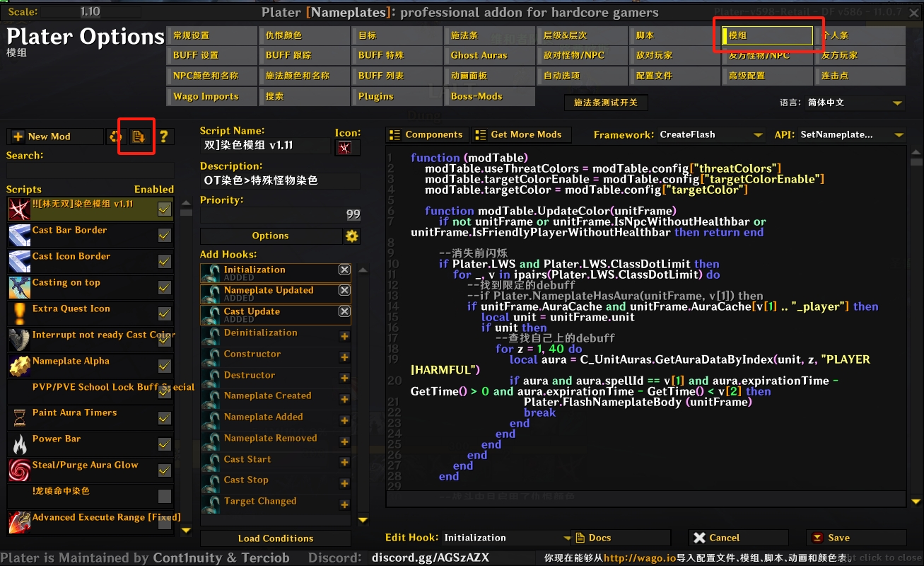Click the import mod icon

(x=139, y=137)
